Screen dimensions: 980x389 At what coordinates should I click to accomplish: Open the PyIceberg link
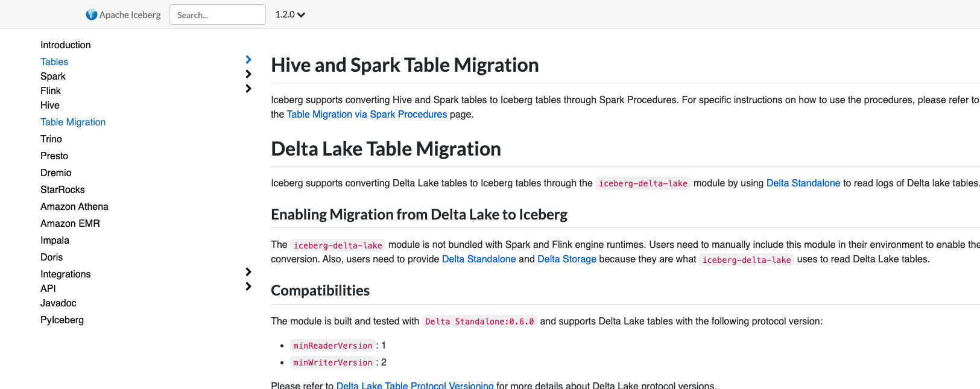point(62,320)
